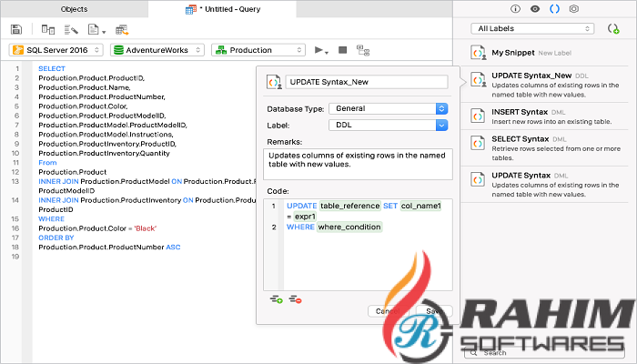Click the snippet icon beside the name field
The image size is (637, 364).
click(274, 82)
